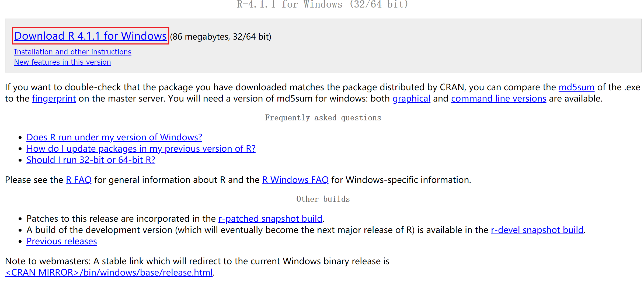644x282 pixels.
Task: Open command line versions link
Action: [498, 99]
